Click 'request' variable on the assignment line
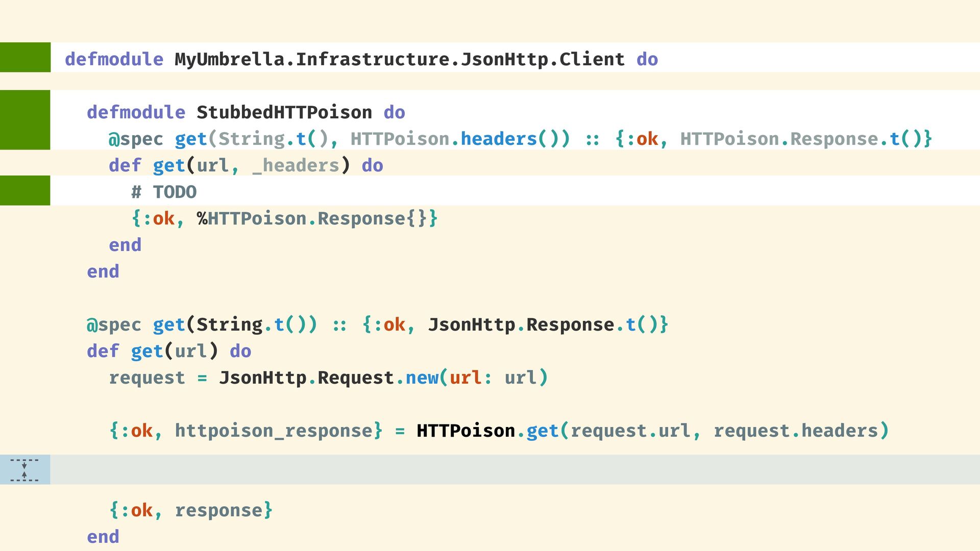980x551 pixels. 147,378
